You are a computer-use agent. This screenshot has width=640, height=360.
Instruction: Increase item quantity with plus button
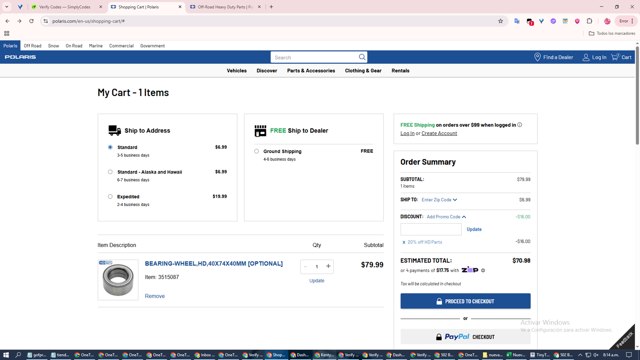(328, 266)
